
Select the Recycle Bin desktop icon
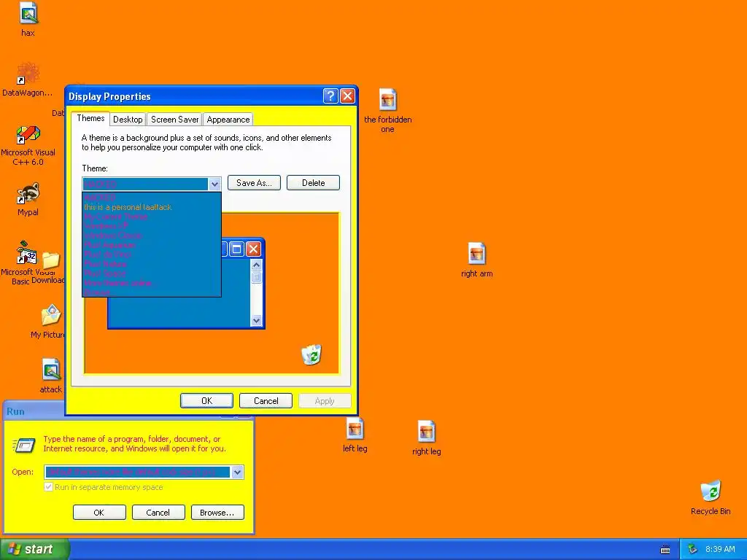tap(711, 491)
